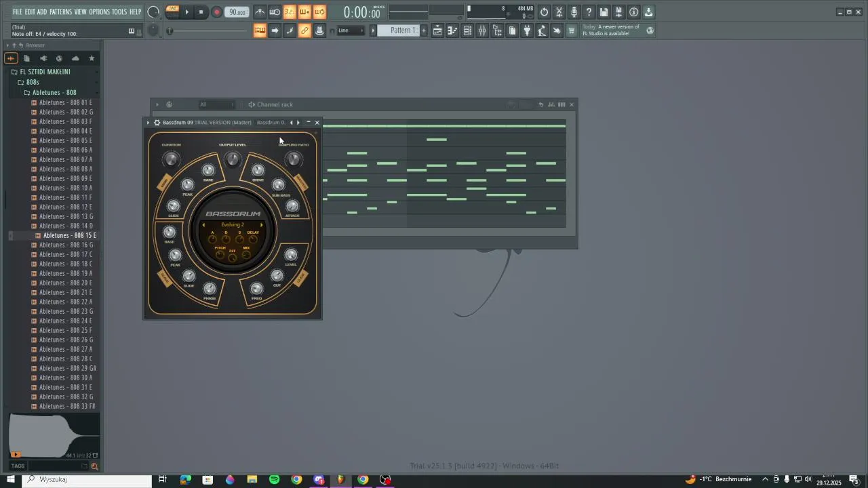Screen dimensions: 868x488
Task: Toggle typing keyboard to piano icon
Action: [260, 30]
